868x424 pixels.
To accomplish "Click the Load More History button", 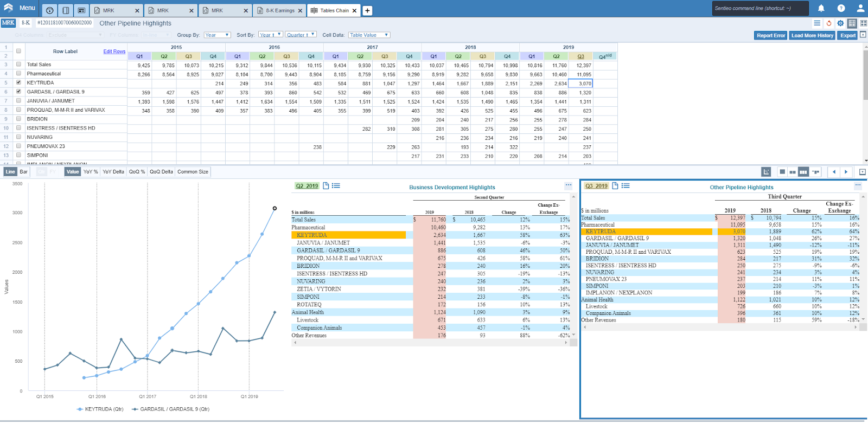I will [812, 35].
